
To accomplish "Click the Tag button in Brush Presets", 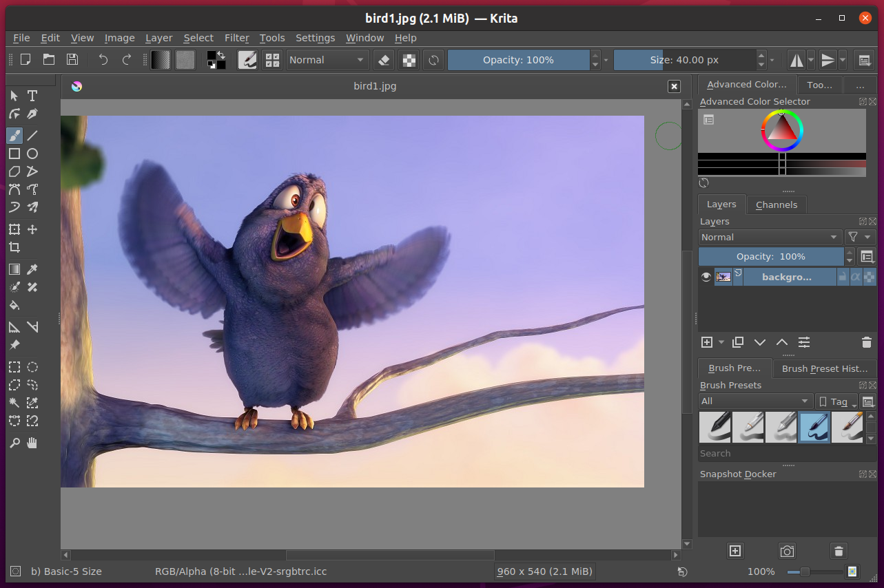I will coord(836,401).
